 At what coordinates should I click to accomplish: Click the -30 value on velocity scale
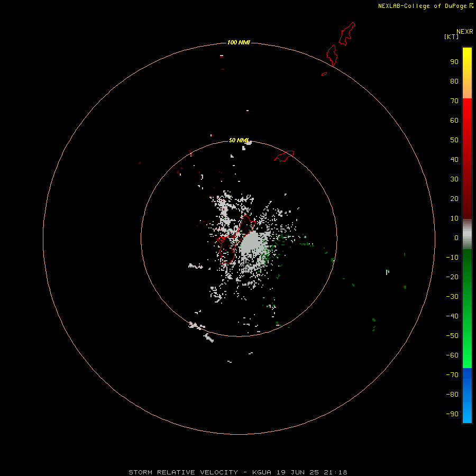pyautogui.click(x=452, y=297)
